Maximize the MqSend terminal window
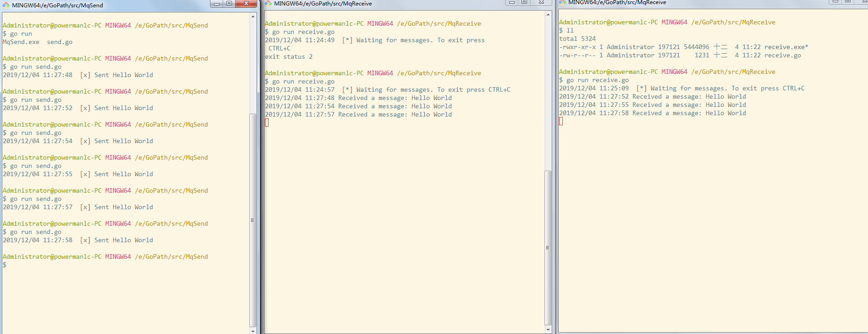 coord(229,4)
